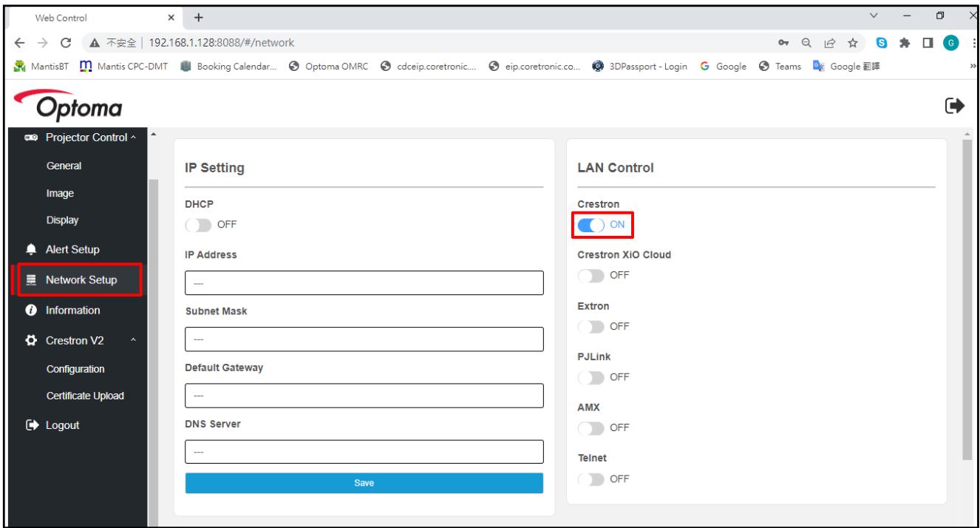
Task: Open Certificate Upload page
Action: (84, 396)
